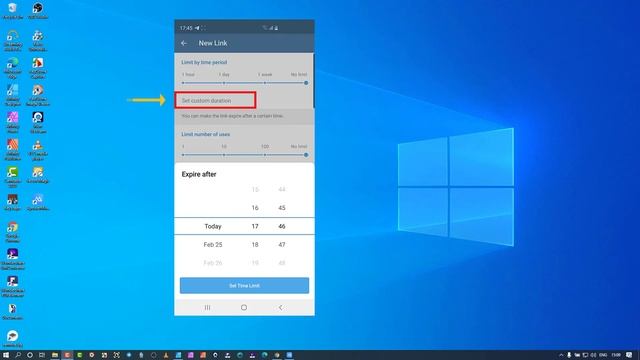
Task: Go back using the New Link header arrow
Action: point(184,43)
